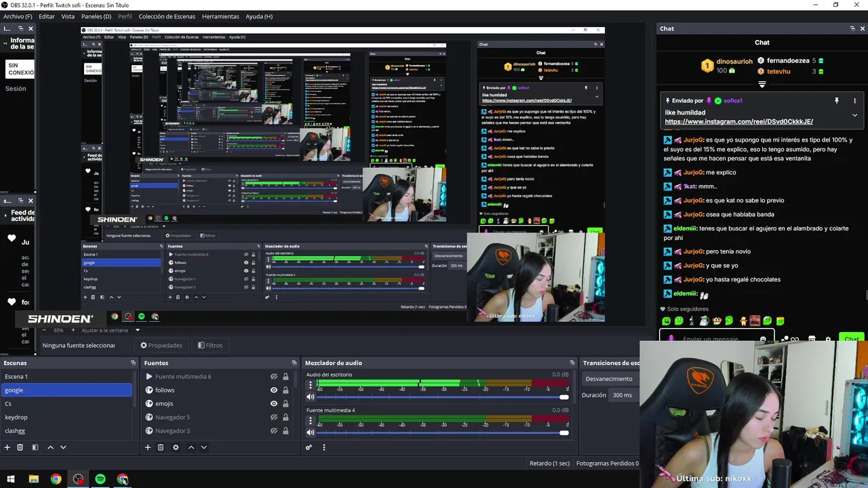Open source properties gear in the Fuentes toolbar
This screenshot has width=868, height=488.
pyautogui.click(x=176, y=447)
